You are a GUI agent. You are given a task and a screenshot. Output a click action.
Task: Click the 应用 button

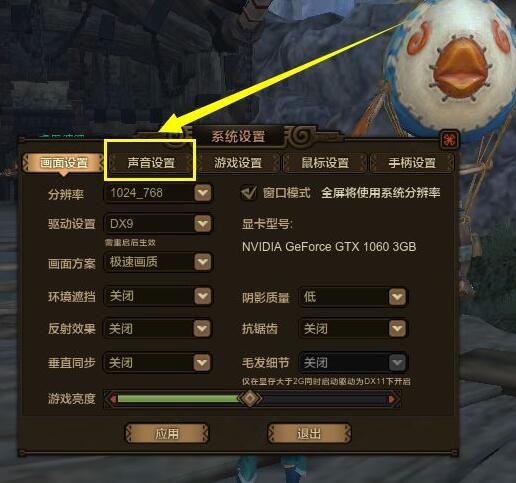pyautogui.click(x=167, y=433)
